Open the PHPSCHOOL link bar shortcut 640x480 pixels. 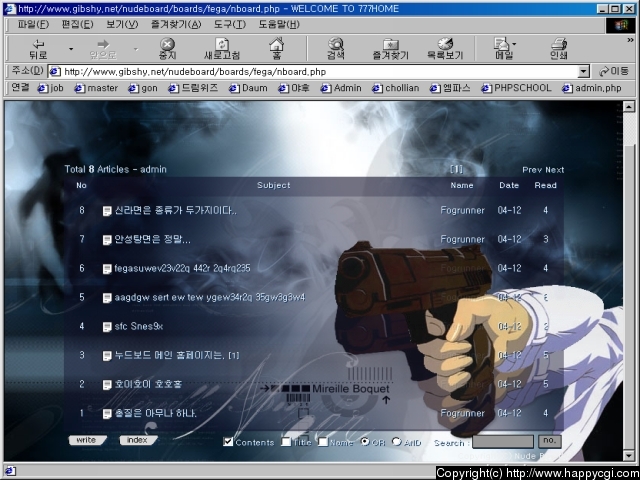coord(516,88)
